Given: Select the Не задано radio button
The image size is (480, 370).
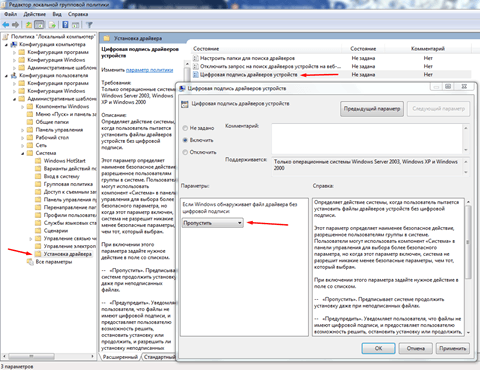Looking at the screenshot, I should [x=185, y=128].
